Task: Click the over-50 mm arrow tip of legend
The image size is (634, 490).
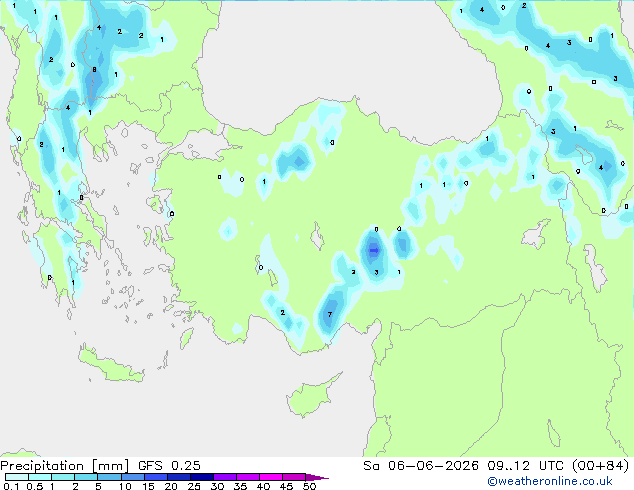Action: [x=317, y=477]
